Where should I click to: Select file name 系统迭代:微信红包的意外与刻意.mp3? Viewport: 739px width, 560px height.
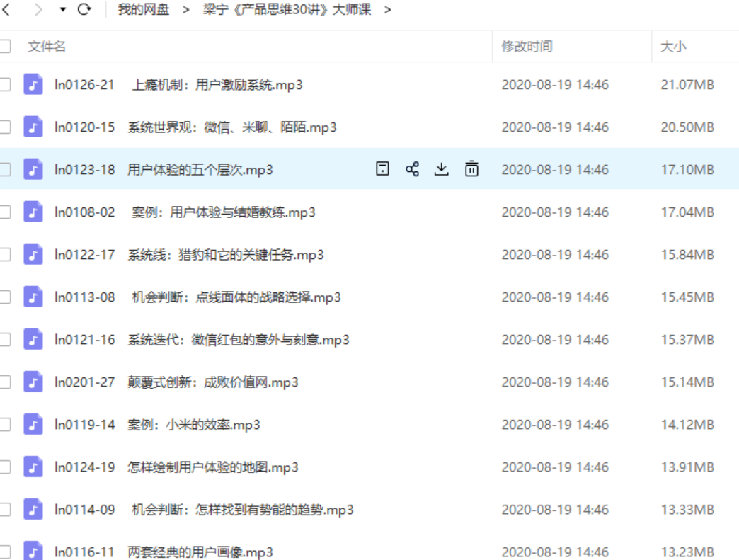[x=239, y=340]
